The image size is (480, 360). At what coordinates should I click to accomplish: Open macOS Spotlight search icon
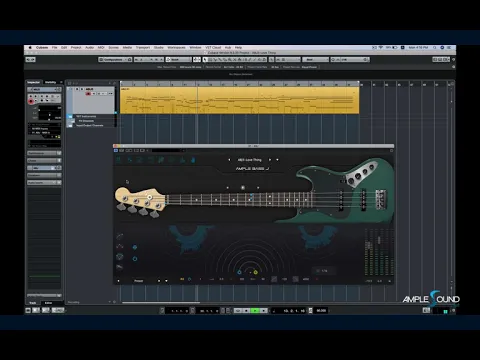[x=434, y=48]
